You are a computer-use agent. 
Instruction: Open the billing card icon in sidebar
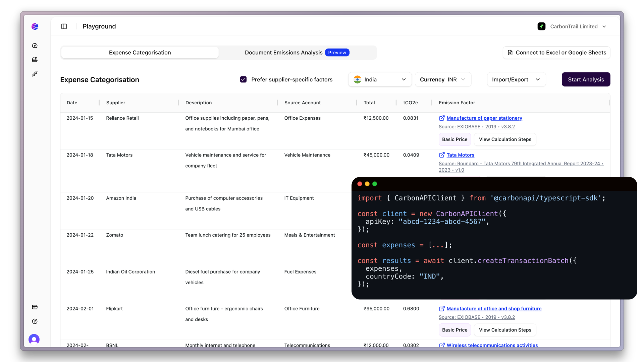click(x=35, y=307)
